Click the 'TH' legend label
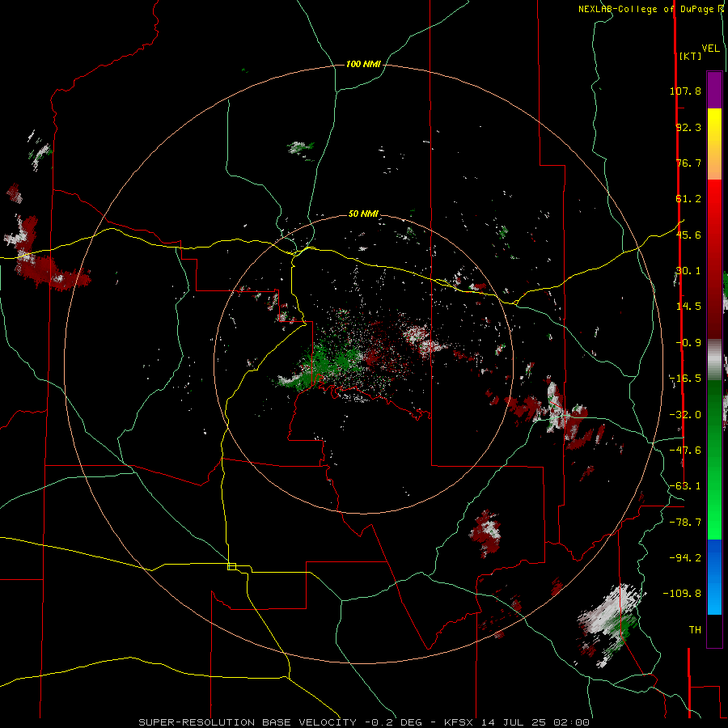The image size is (728, 728). [695, 629]
